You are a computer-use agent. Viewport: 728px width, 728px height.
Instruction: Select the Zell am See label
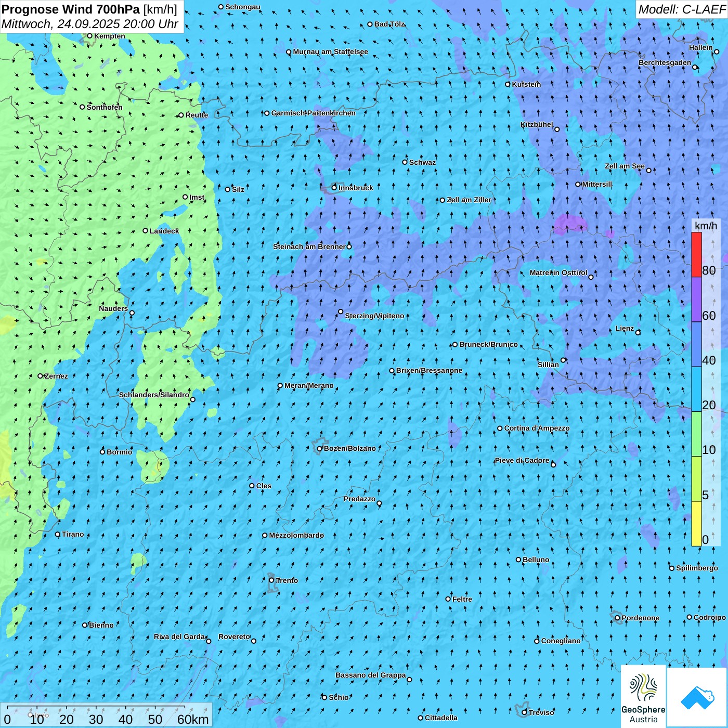(625, 166)
